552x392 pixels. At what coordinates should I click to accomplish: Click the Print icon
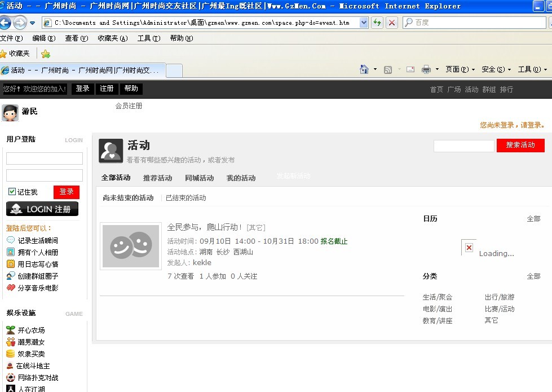tap(426, 69)
